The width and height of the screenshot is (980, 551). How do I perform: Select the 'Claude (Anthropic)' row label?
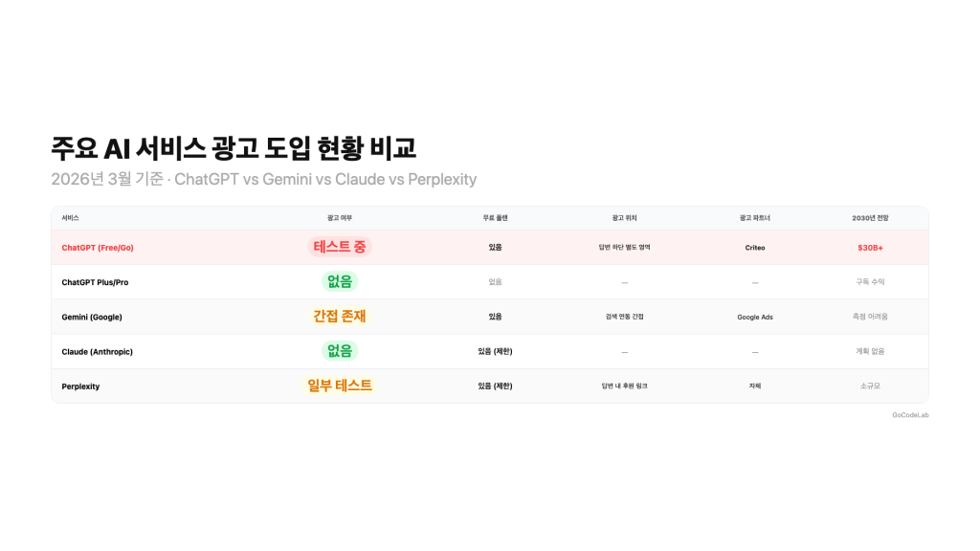(98, 351)
